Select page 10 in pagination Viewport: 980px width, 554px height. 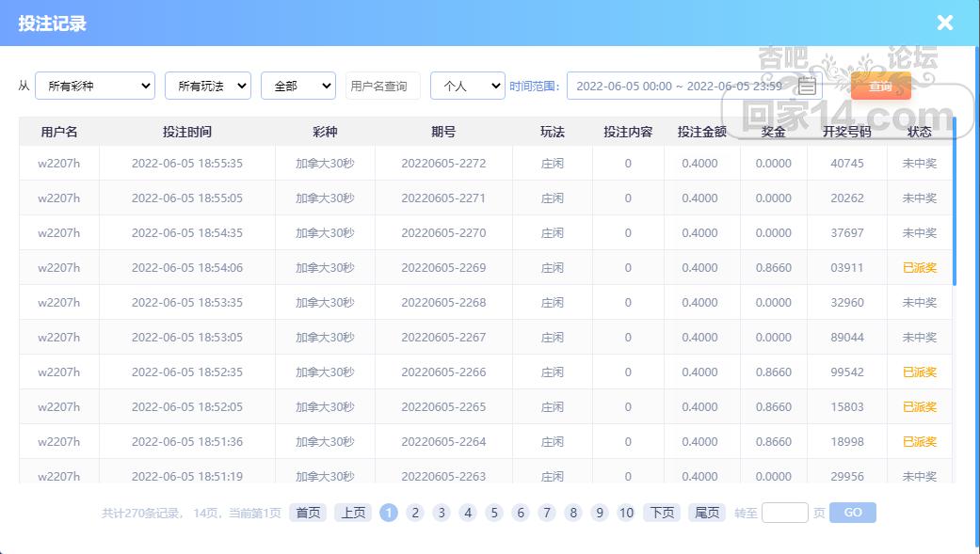[x=626, y=513]
